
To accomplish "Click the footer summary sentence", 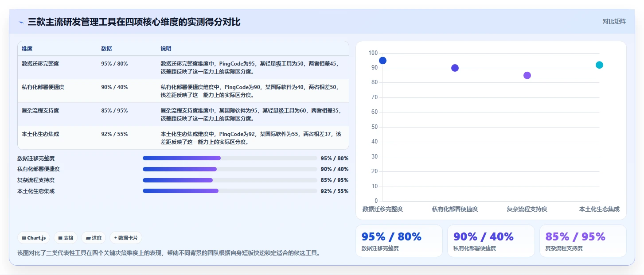I will [168, 253].
